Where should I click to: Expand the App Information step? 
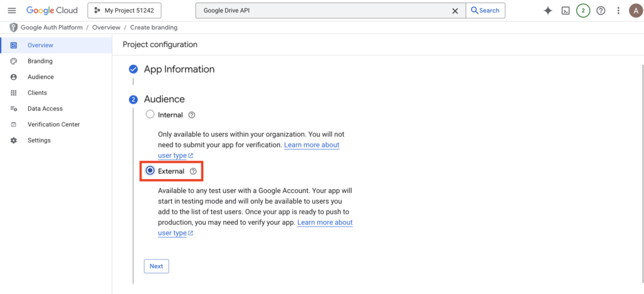click(x=179, y=69)
